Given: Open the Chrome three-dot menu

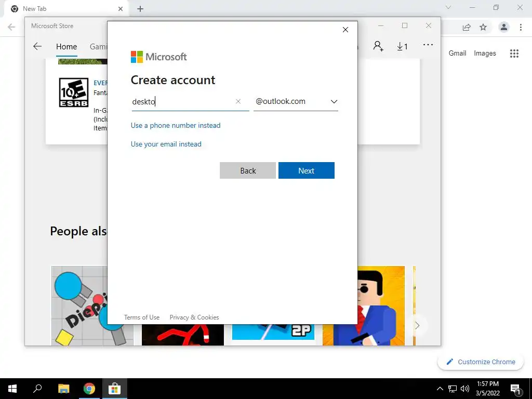Looking at the screenshot, I should 521,27.
